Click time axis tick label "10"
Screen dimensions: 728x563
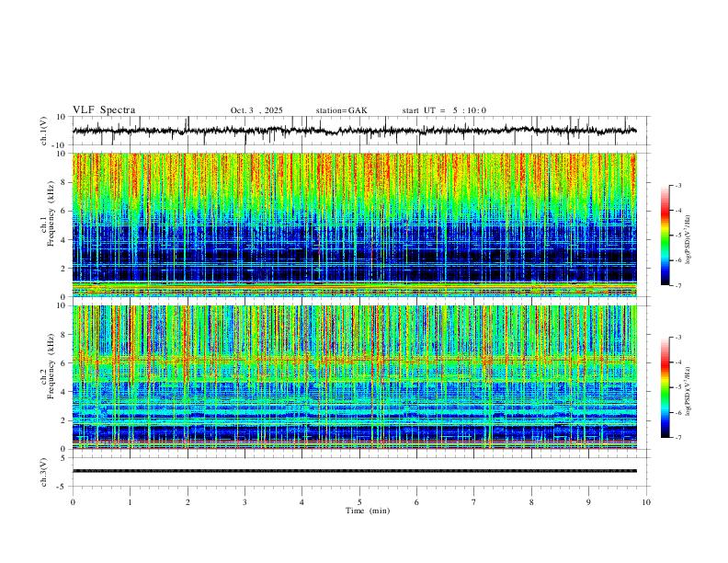coord(646,502)
